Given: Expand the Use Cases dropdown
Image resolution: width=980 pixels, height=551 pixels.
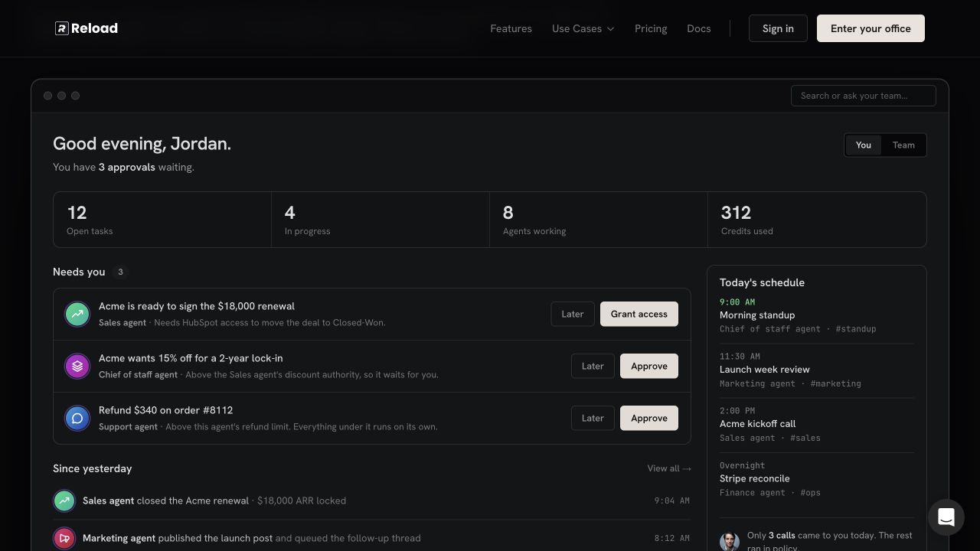Looking at the screenshot, I should tap(583, 28).
